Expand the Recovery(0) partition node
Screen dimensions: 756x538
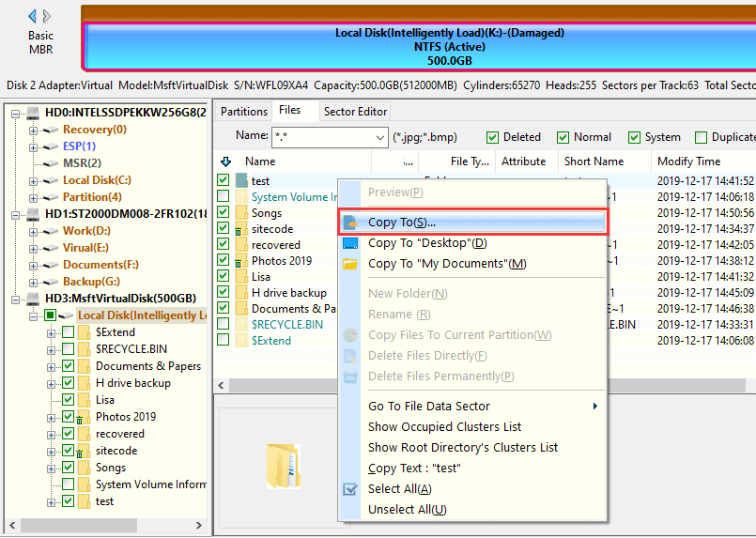pos(35,130)
